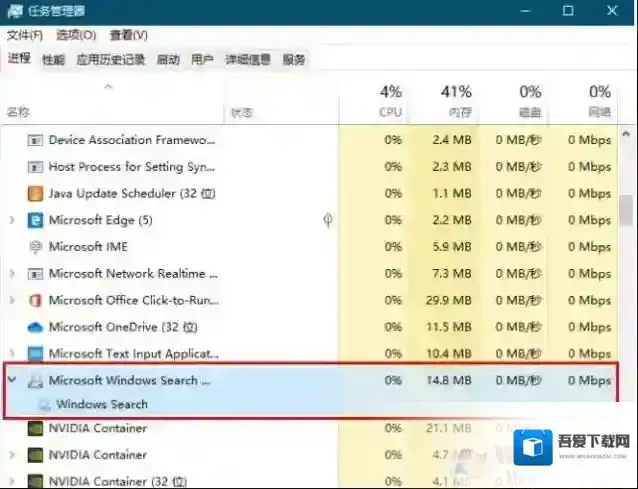Click the 7.3 MB memory value
Screen dimensions: 638x489
pyautogui.click(x=452, y=273)
